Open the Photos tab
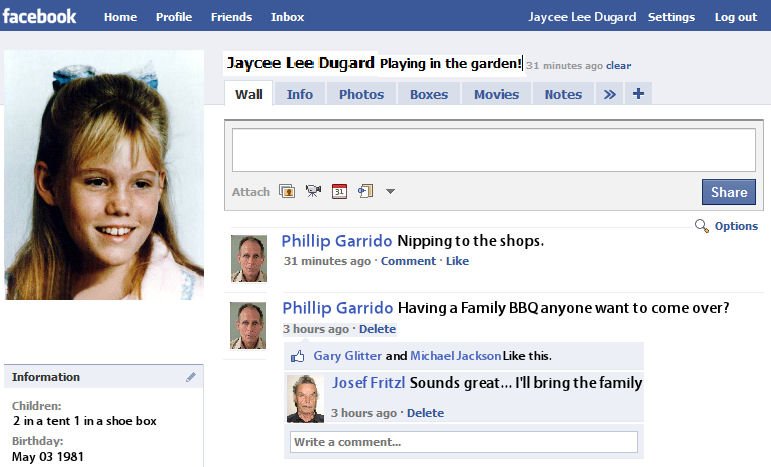The image size is (771, 467). pos(361,94)
